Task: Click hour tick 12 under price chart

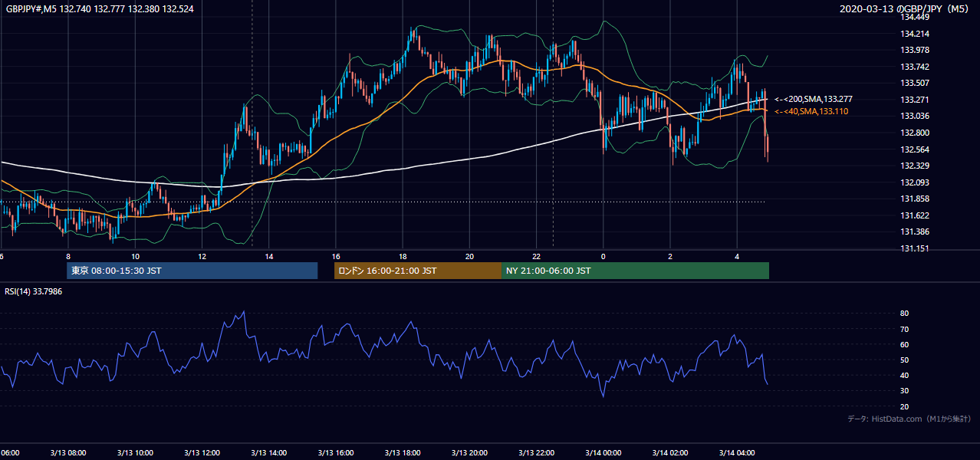Action: click(202, 256)
